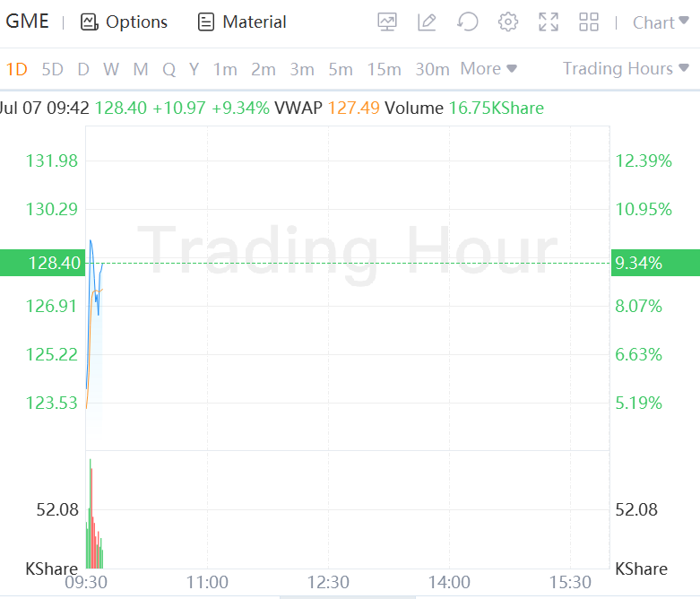
Task: Switch to the 30m interval
Action: (x=432, y=69)
